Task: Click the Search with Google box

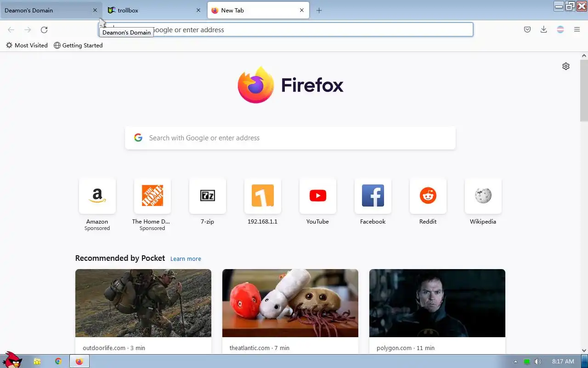Action: (x=290, y=138)
